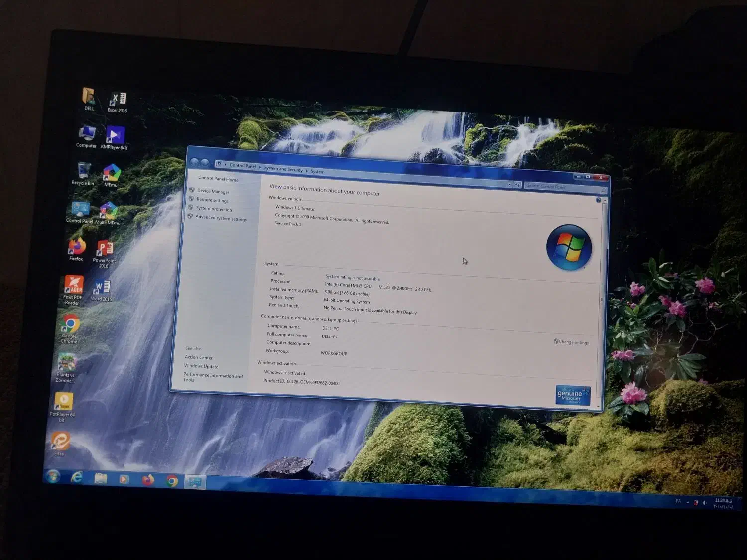Image resolution: width=747 pixels, height=560 pixels.
Task: Open the MEmu emulator shortcut
Action: pos(111,175)
